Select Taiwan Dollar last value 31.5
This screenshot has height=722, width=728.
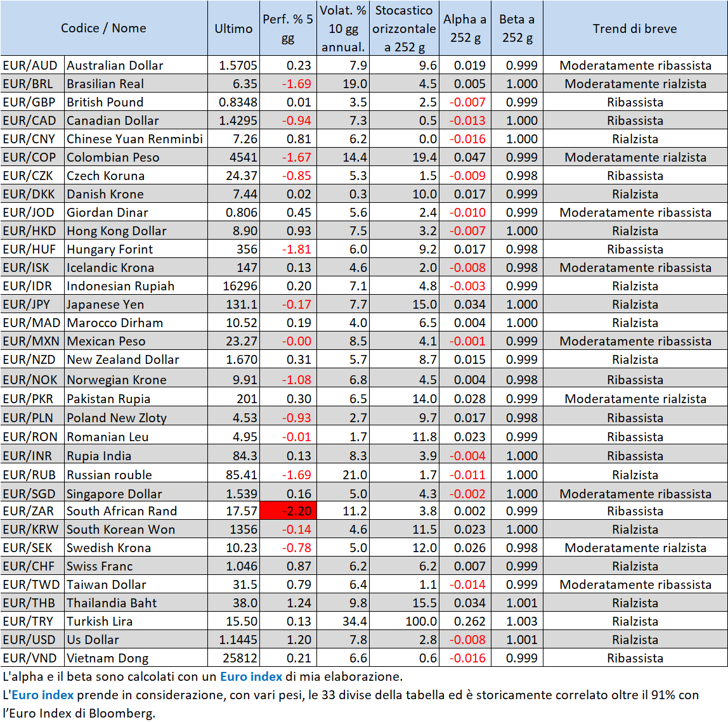pyautogui.click(x=233, y=584)
